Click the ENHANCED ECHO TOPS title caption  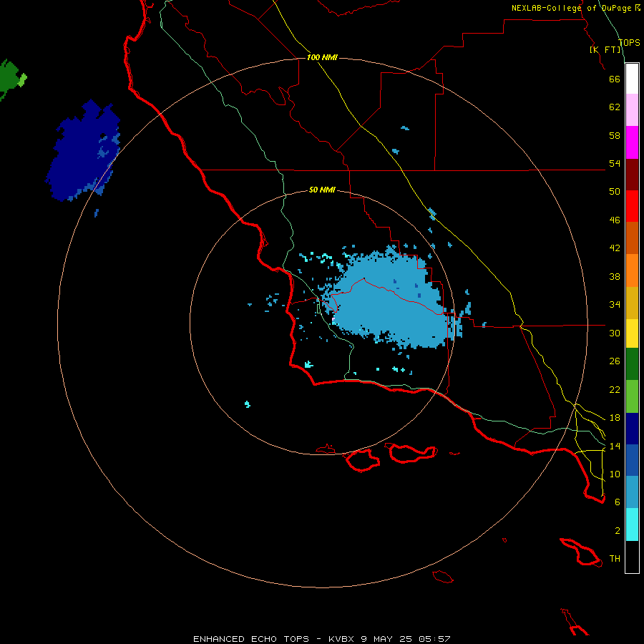point(322,639)
